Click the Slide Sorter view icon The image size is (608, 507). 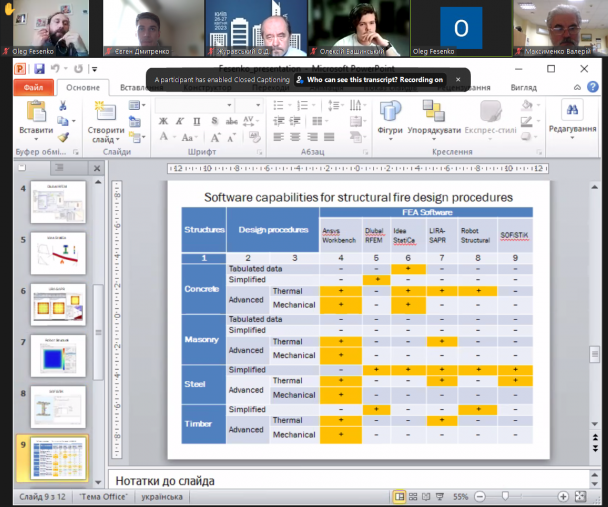(413, 497)
